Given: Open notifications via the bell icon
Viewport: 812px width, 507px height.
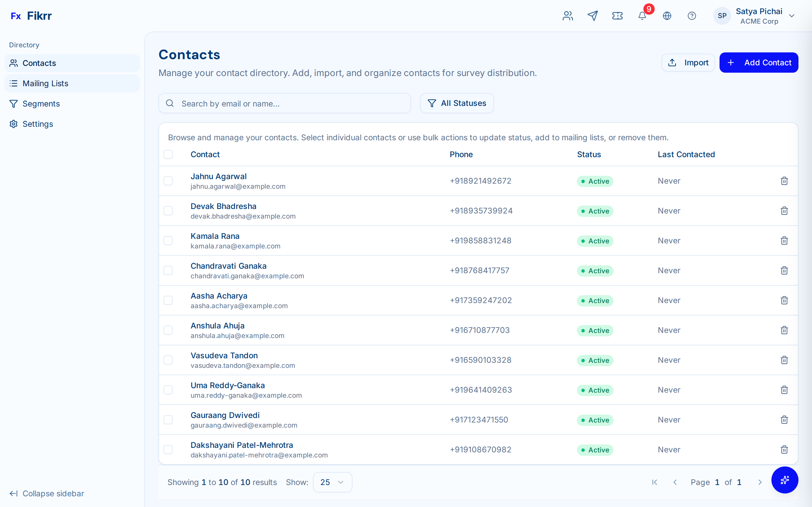Looking at the screenshot, I should point(642,16).
